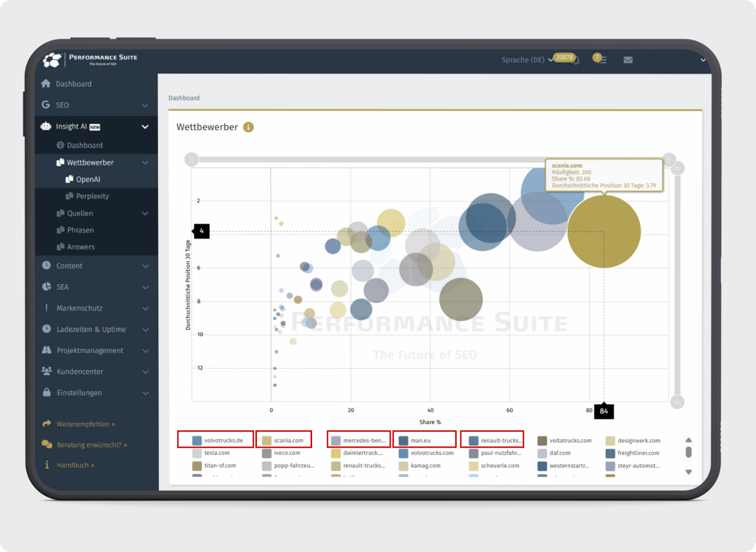
Task: Click the Handbuch info icon
Action: (47, 465)
